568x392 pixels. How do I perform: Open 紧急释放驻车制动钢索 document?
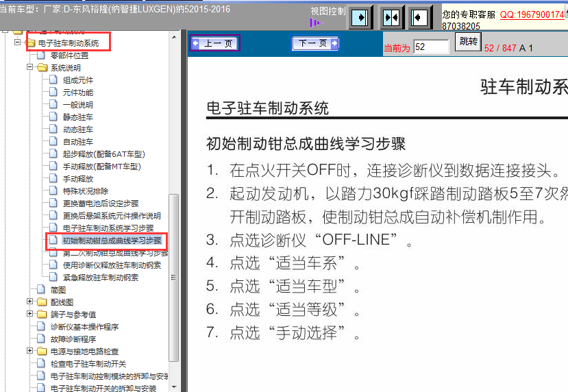pyautogui.click(x=100, y=277)
